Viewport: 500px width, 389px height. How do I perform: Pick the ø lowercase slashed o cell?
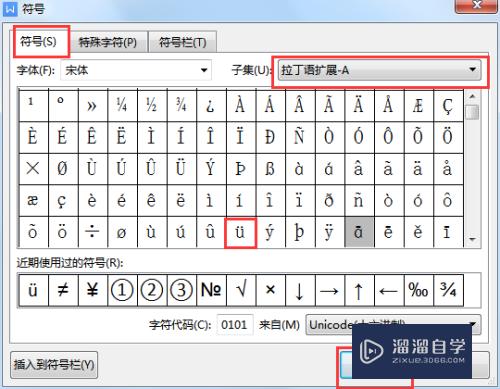point(122,232)
